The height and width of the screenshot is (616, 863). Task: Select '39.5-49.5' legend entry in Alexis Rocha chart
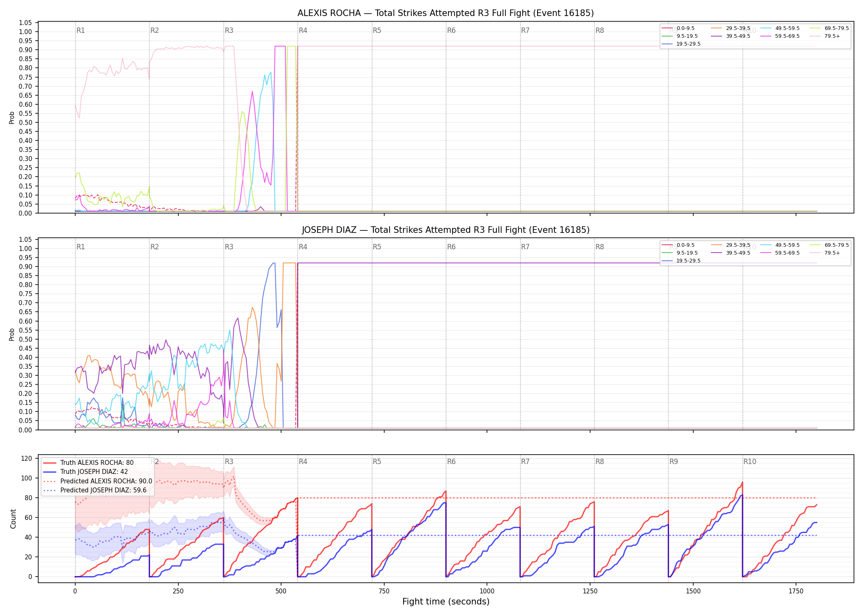pos(731,36)
